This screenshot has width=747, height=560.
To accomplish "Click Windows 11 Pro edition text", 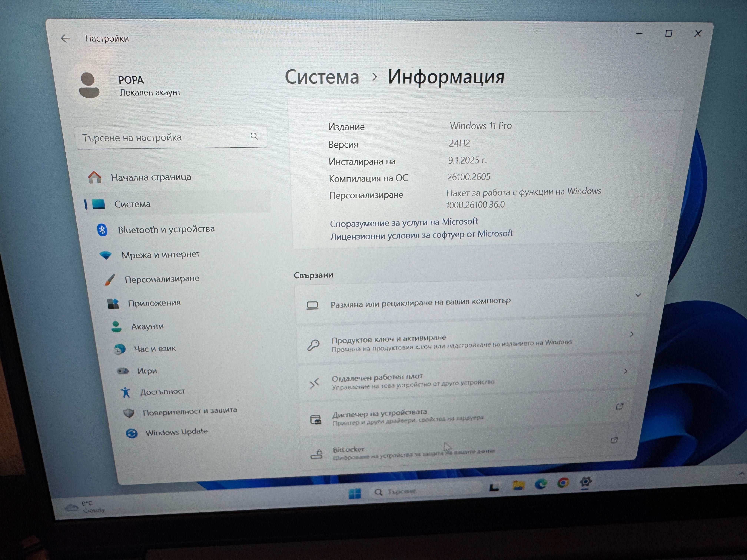I will (x=481, y=126).
